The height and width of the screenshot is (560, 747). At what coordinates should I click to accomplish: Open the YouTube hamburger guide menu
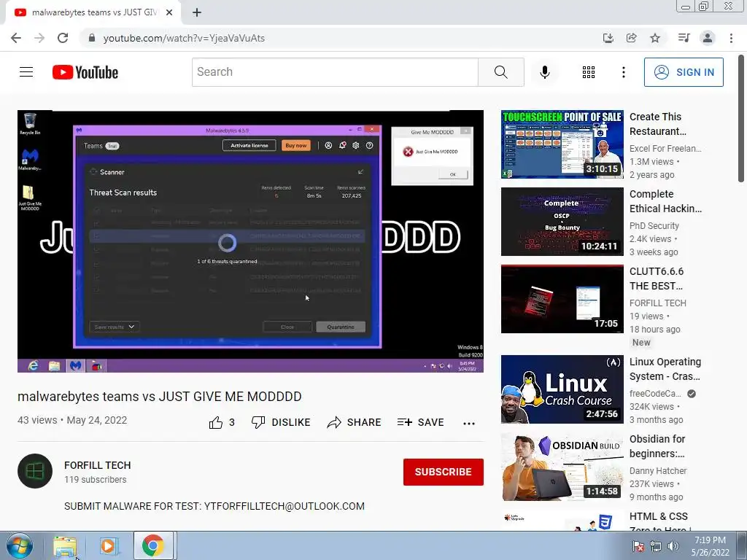click(26, 72)
